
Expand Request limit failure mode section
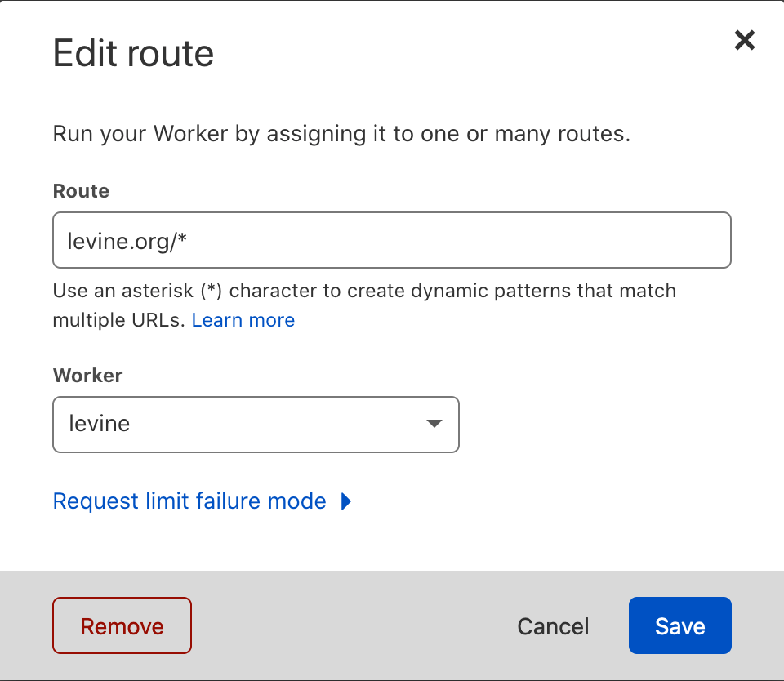(x=189, y=501)
